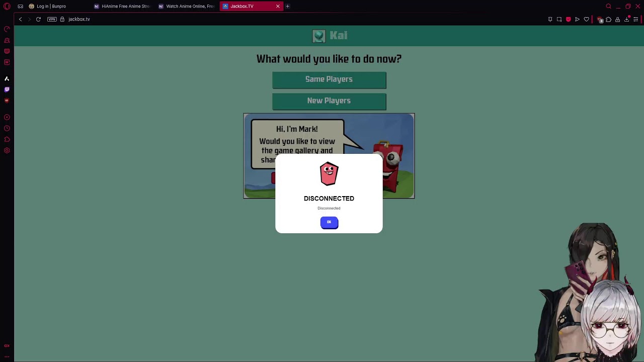Open the Opera GX main menu logo
The image size is (644, 362).
(7, 6)
